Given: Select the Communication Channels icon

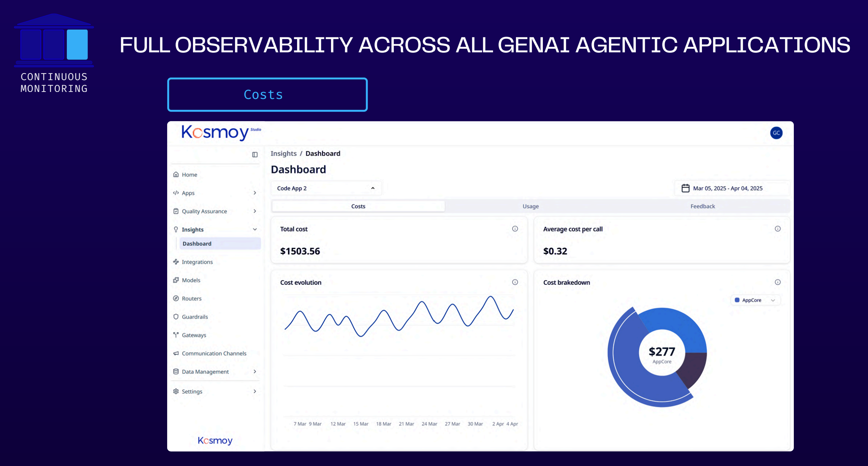Looking at the screenshot, I should click(176, 353).
